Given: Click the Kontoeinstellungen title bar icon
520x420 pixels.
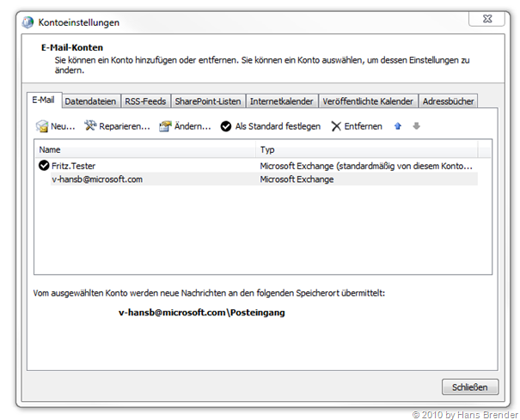Looking at the screenshot, I should point(29,21).
